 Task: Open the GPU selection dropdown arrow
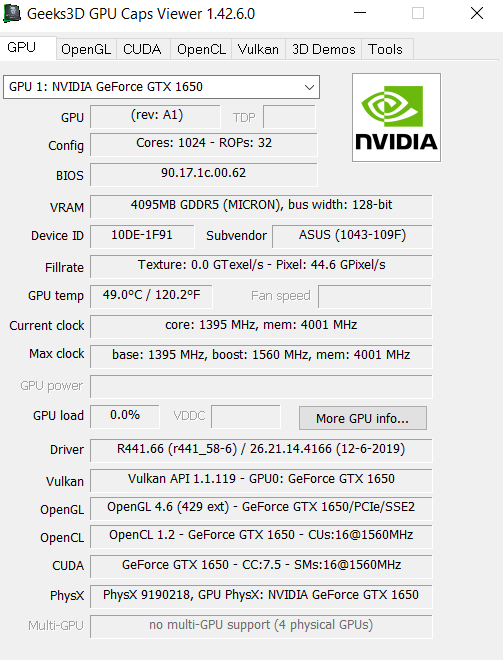(x=309, y=87)
